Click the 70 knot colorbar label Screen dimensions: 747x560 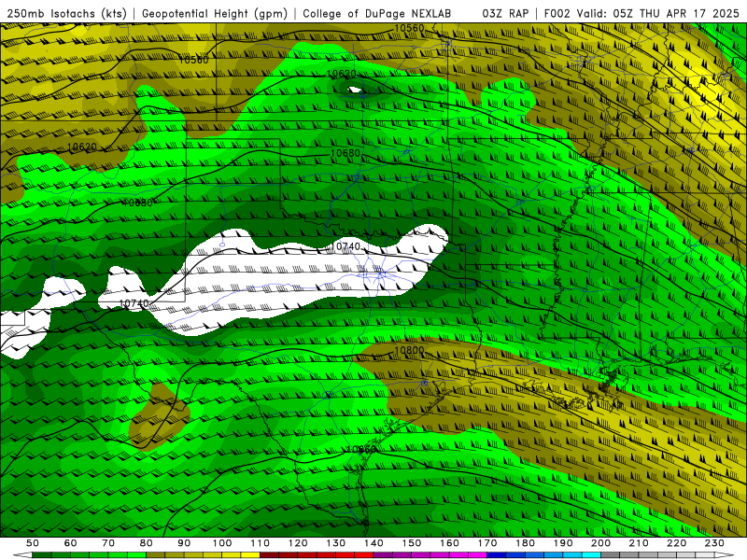click(108, 543)
